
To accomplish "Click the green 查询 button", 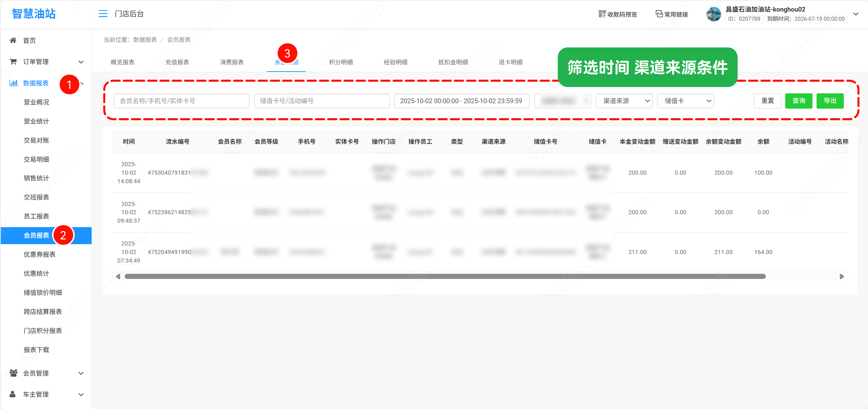I will click(799, 101).
